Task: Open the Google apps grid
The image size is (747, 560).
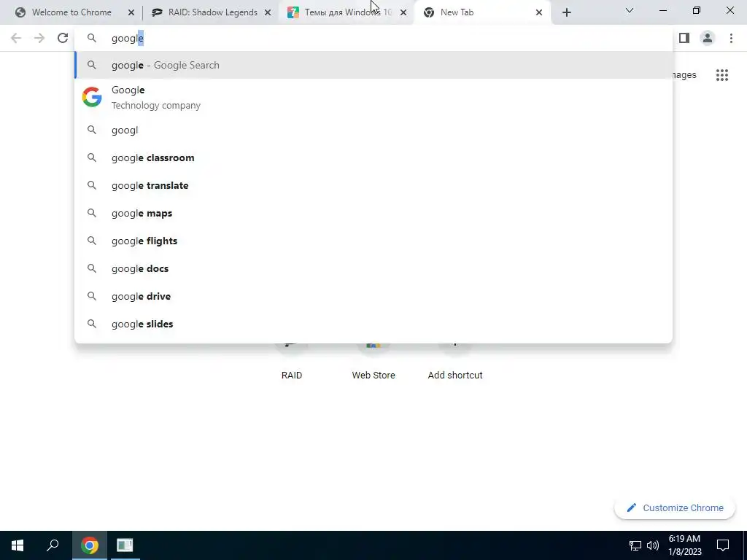Action: pyautogui.click(x=722, y=75)
